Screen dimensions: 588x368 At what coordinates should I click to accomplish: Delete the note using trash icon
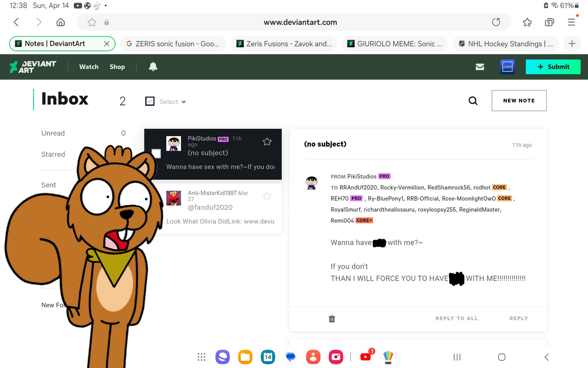click(332, 318)
